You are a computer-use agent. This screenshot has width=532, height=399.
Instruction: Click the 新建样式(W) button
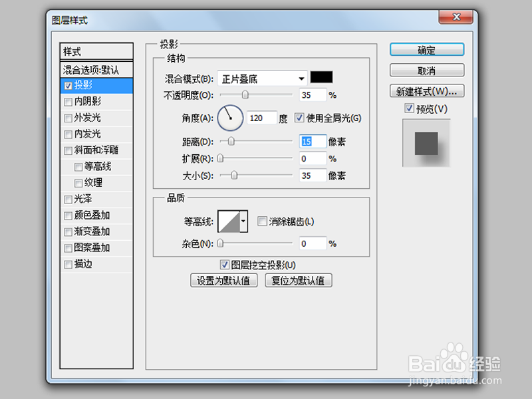point(426,90)
